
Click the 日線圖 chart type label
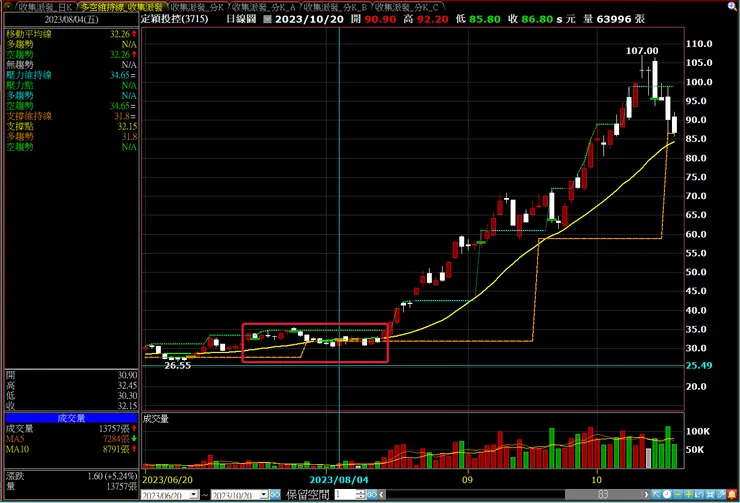pyautogui.click(x=241, y=19)
